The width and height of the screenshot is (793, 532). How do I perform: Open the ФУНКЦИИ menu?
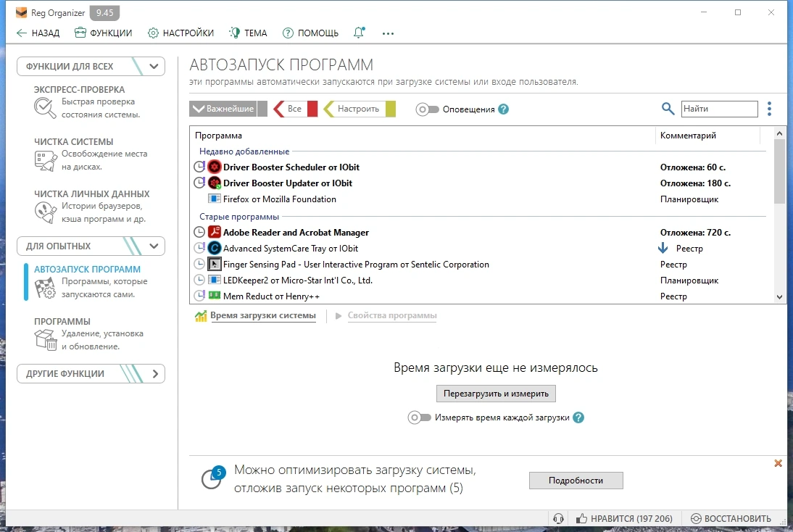[x=103, y=33]
